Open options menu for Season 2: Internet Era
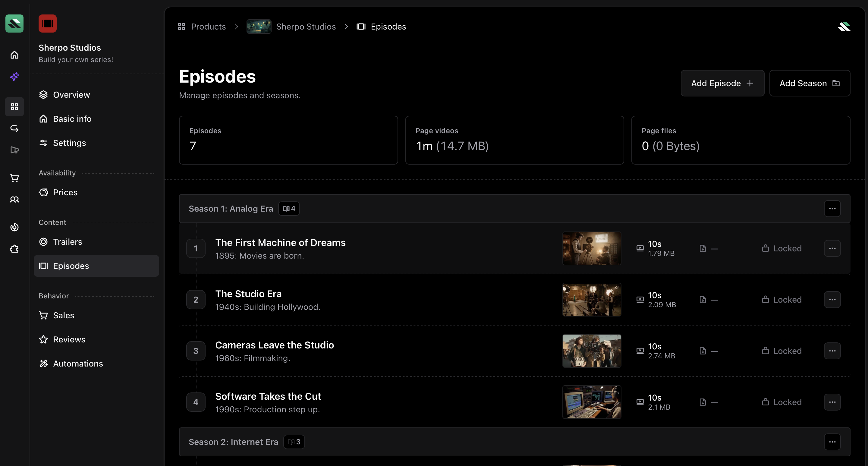Viewport: 868px width, 466px height. click(x=832, y=442)
